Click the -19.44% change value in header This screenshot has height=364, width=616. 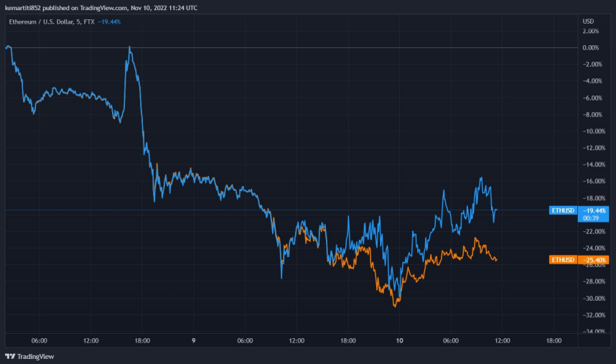[109, 22]
